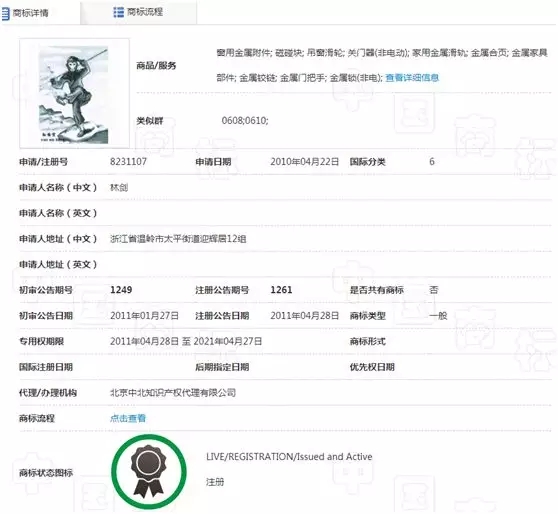Viewport: 558px width, 514px height.
Task: Select preliminary announcement number 1249
Action: coord(121,290)
